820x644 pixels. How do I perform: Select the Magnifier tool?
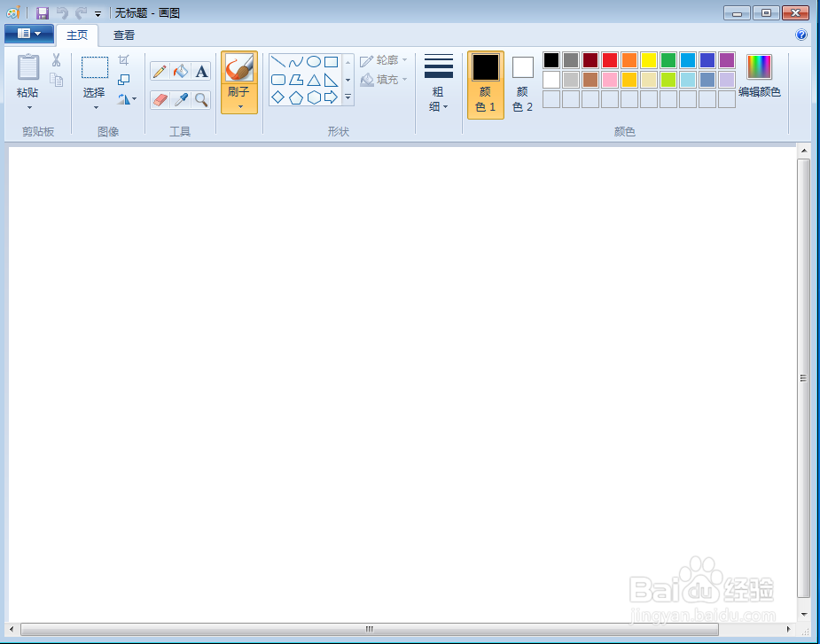[201, 100]
